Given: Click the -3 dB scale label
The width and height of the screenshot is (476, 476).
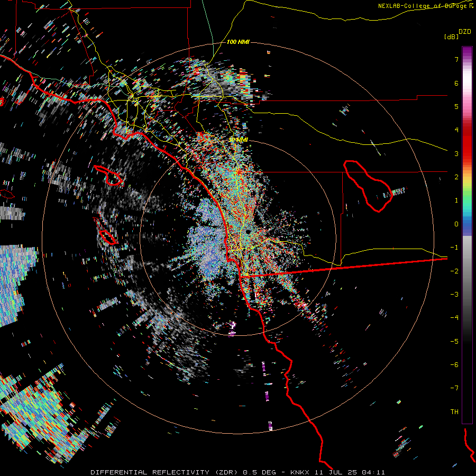Looking at the screenshot, I should [454, 295].
